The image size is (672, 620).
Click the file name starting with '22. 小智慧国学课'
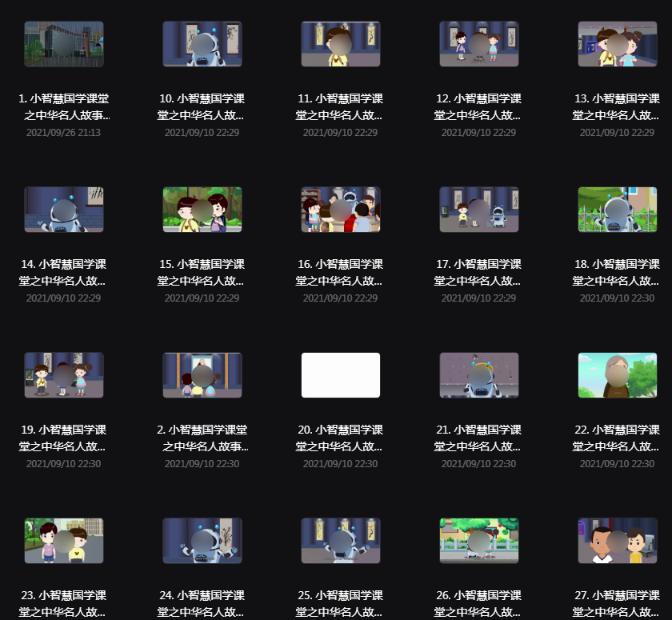[617, 438]
